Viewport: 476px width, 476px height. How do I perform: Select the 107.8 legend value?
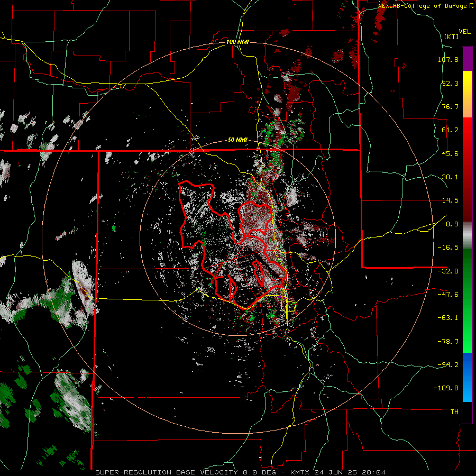click(448, 59)
